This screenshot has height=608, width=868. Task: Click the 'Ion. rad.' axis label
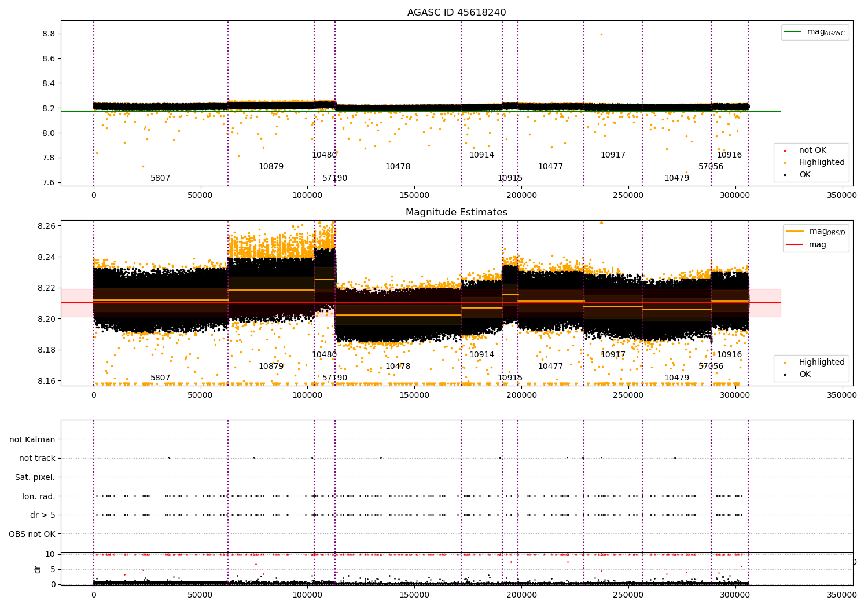pos(39,496)
